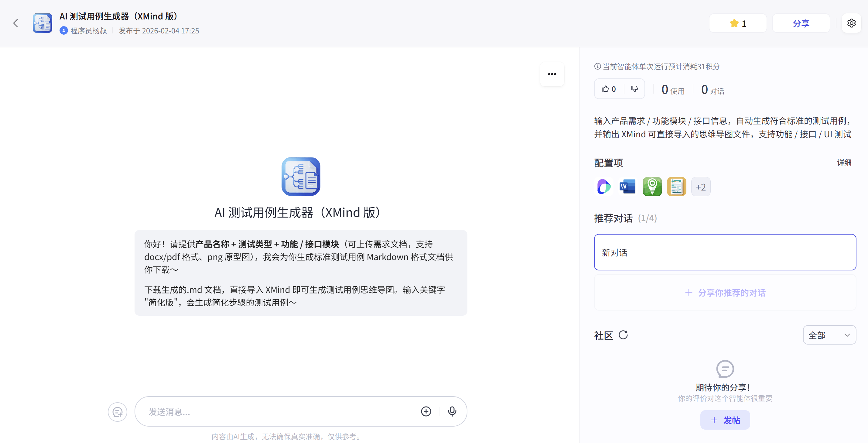Image resolution: width=868 pixels, height=443 pixels.
Task: Click the 发帖 post button
Action: point(725,420)
